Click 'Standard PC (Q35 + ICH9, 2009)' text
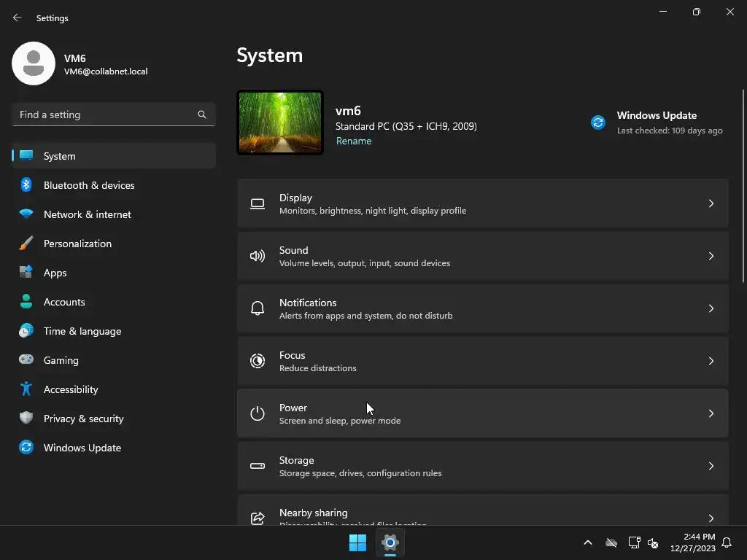This screenshot has height=560, width=747. pos(406,126)
